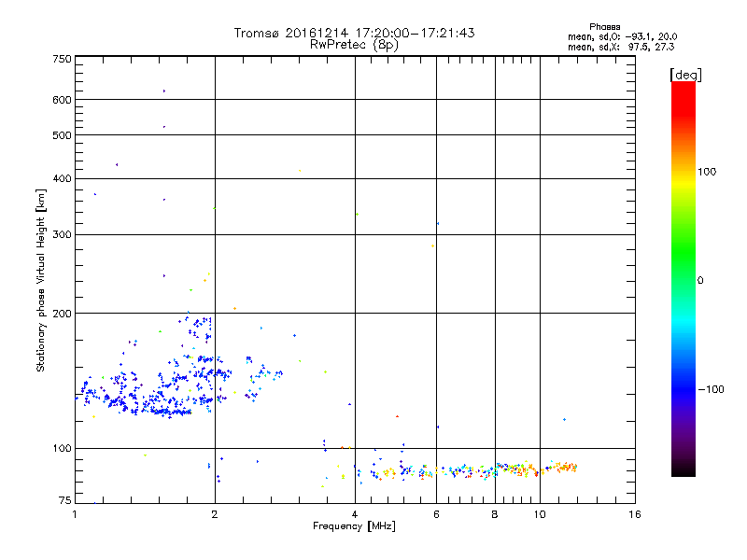Click the y-axis tick label '400'

click(62, 179)
